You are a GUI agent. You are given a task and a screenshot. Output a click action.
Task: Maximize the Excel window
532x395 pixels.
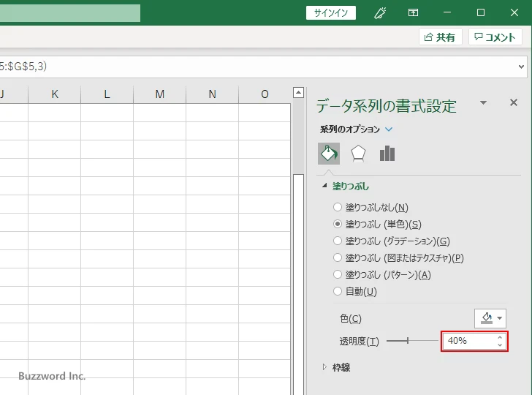coord(480,12)
